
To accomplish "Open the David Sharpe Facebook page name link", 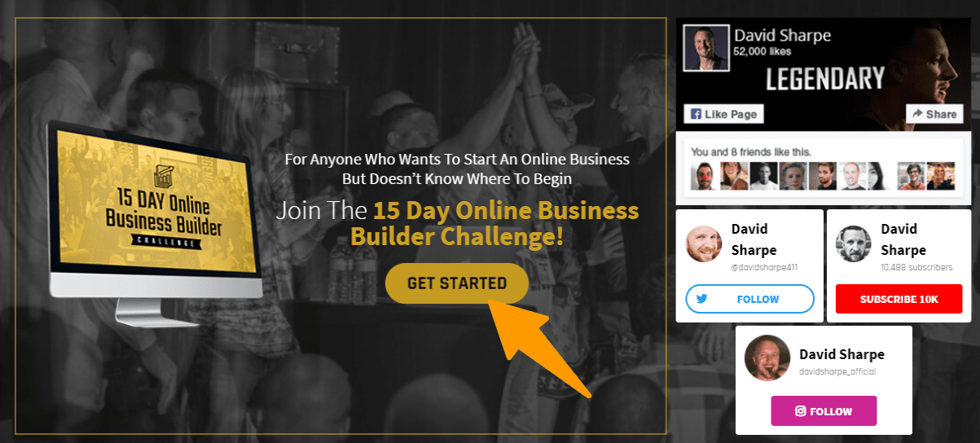I will 780,36.
